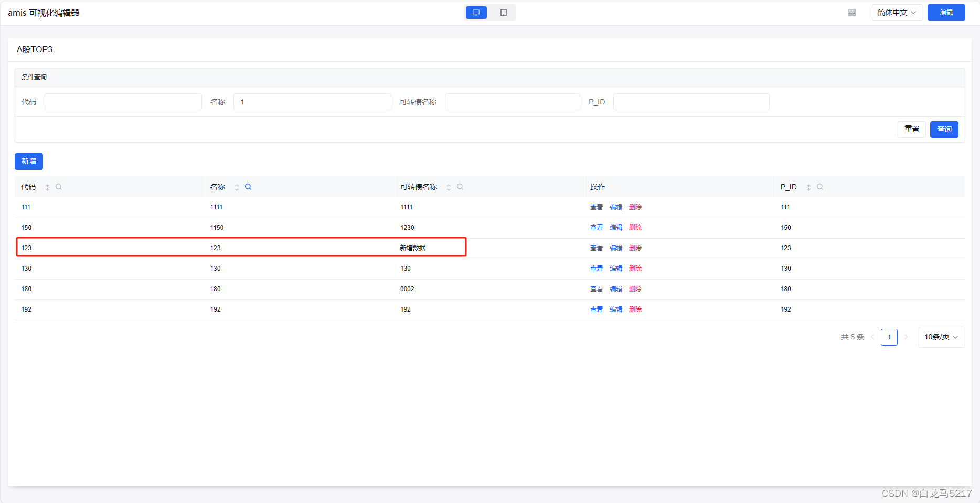
Task: Edit row 130 via 编辑
Action: 616,269
